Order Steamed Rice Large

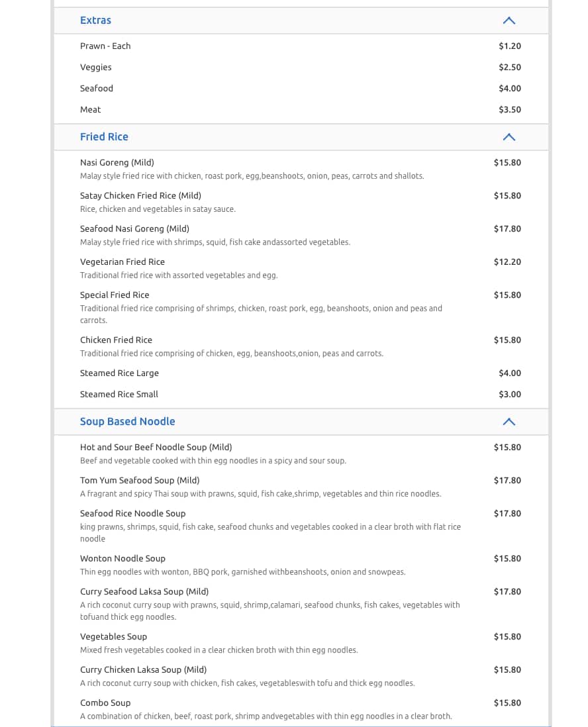(x=119, y=373)
